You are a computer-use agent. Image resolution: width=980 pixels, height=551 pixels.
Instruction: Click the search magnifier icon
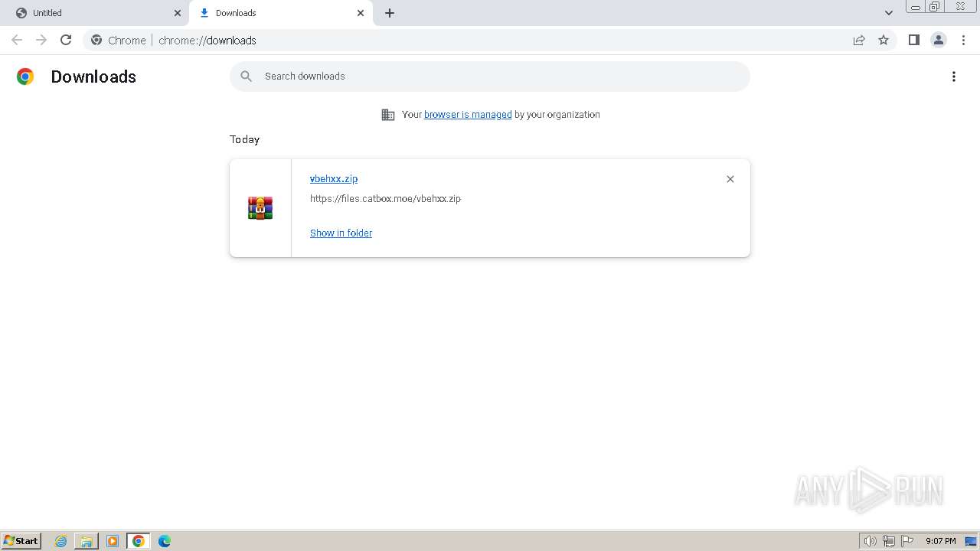pyautogui.click(x=246, y=76)
